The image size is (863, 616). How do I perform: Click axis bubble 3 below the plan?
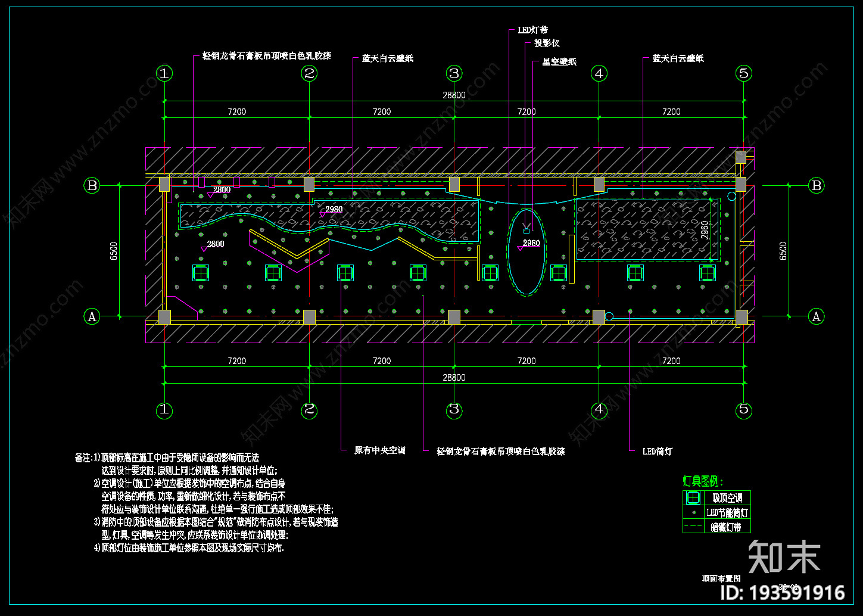pos(454,410)
